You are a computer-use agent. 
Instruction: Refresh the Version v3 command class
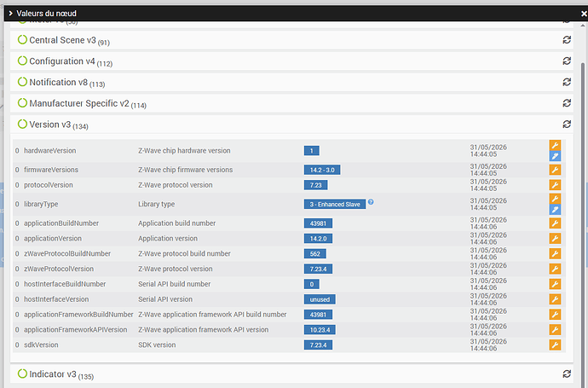click(567, 125)
